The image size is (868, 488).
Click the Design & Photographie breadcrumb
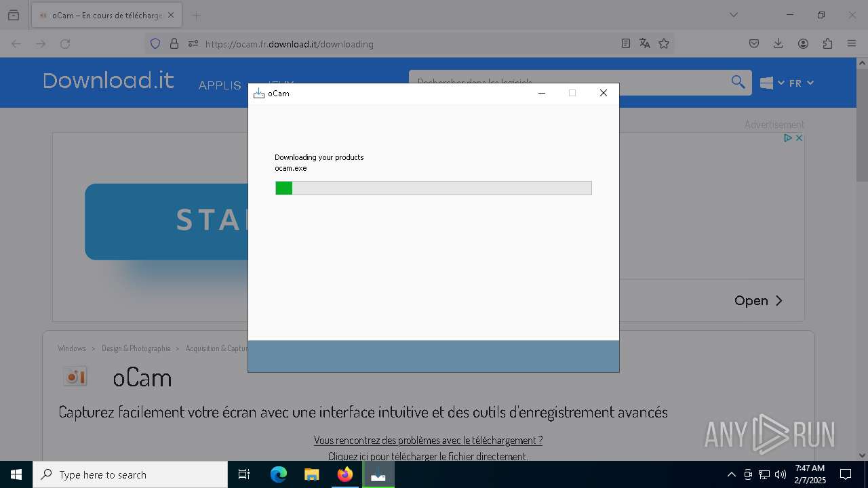pyautogui.click(x=136, y=348)
